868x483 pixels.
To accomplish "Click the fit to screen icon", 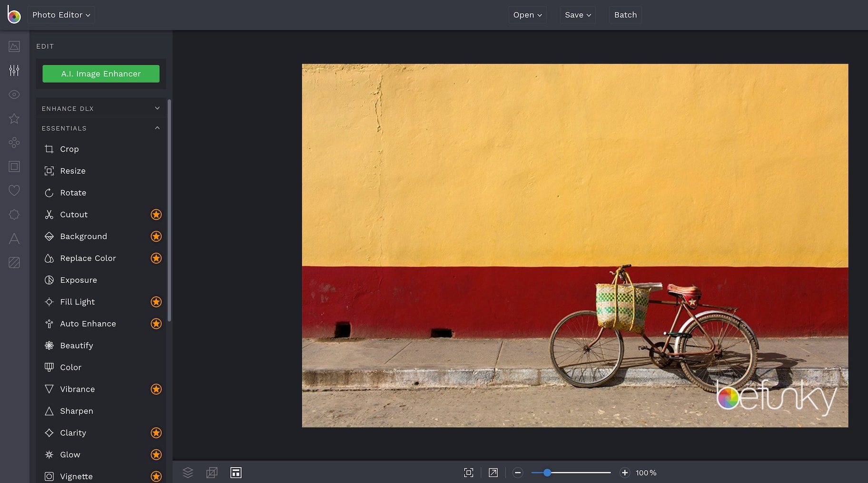I will coord(468,473).
